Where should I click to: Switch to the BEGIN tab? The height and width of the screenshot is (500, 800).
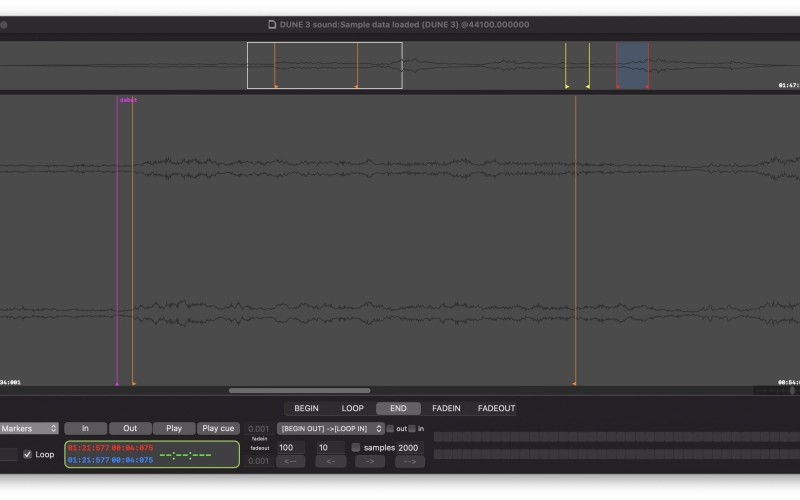[306, 408]
